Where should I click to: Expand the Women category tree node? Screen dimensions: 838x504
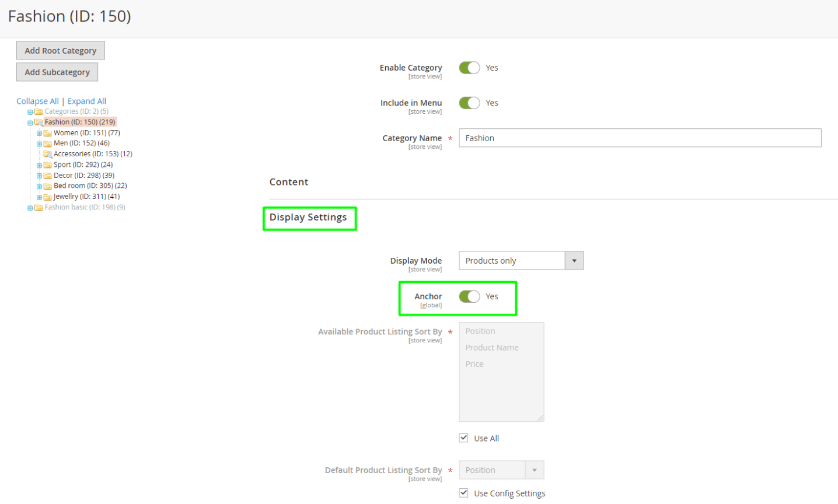pos(39,134)
